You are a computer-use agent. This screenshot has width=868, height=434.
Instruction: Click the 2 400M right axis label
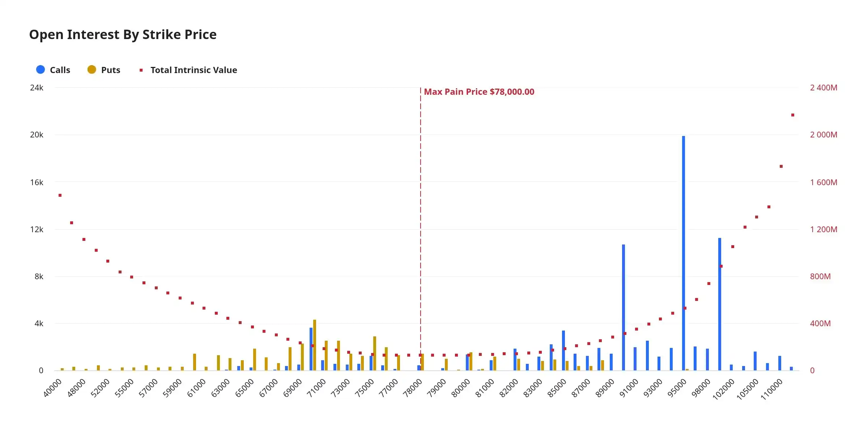824,88
